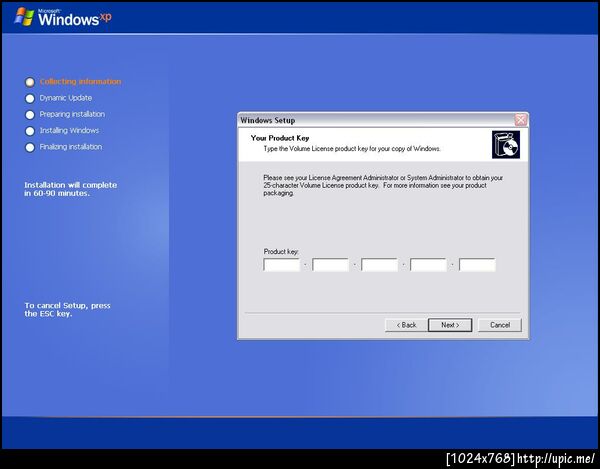Click the 'Dynamic Update' text
This screenshot has width=600, height=469.
tap(66, 98)
